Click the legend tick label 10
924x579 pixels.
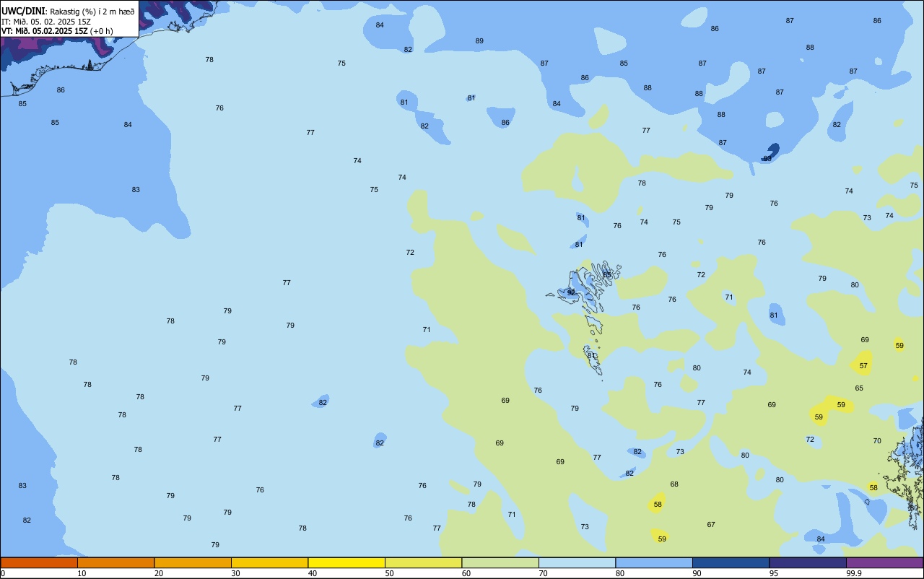pos(82,573)
